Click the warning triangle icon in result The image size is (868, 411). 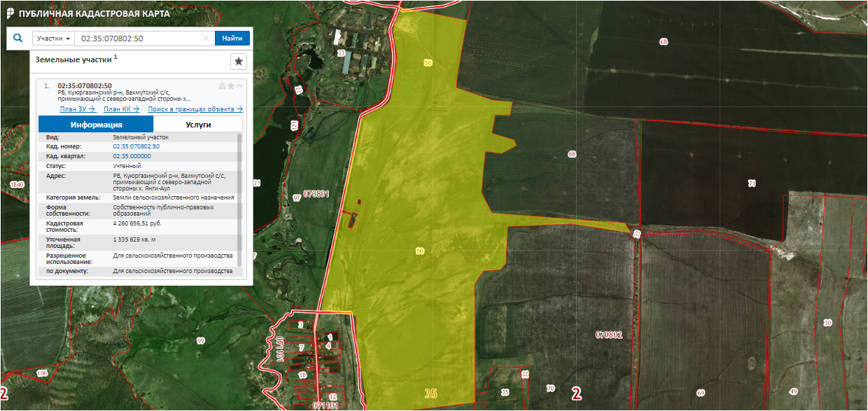pyautogui.click(x=222, y=86)
